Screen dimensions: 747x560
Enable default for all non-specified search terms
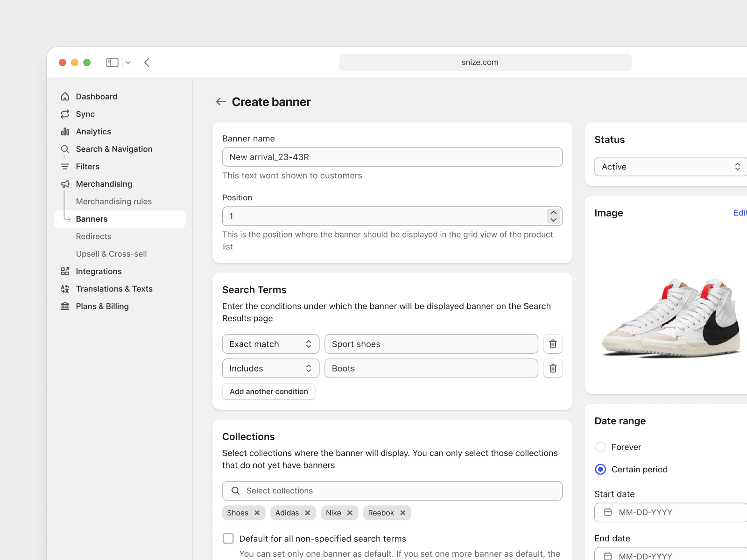click(x=228, y=539)
